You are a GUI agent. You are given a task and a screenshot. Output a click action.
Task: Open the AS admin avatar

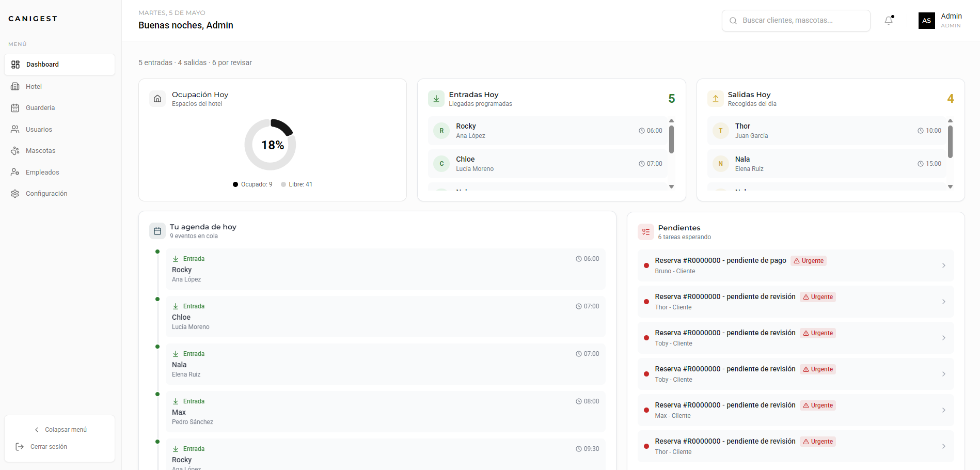coord(927,21)
